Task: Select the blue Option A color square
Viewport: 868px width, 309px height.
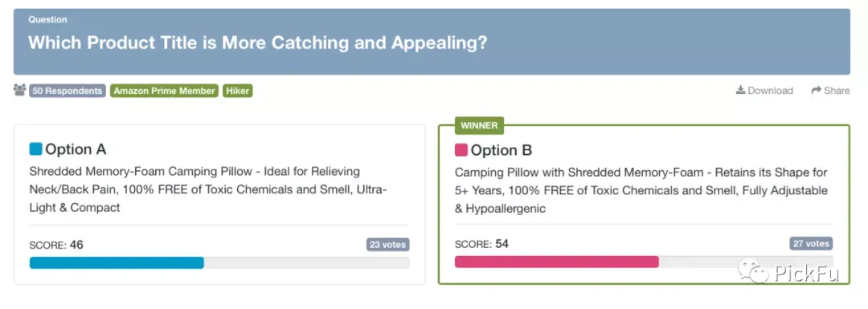Action: (35, 149)
